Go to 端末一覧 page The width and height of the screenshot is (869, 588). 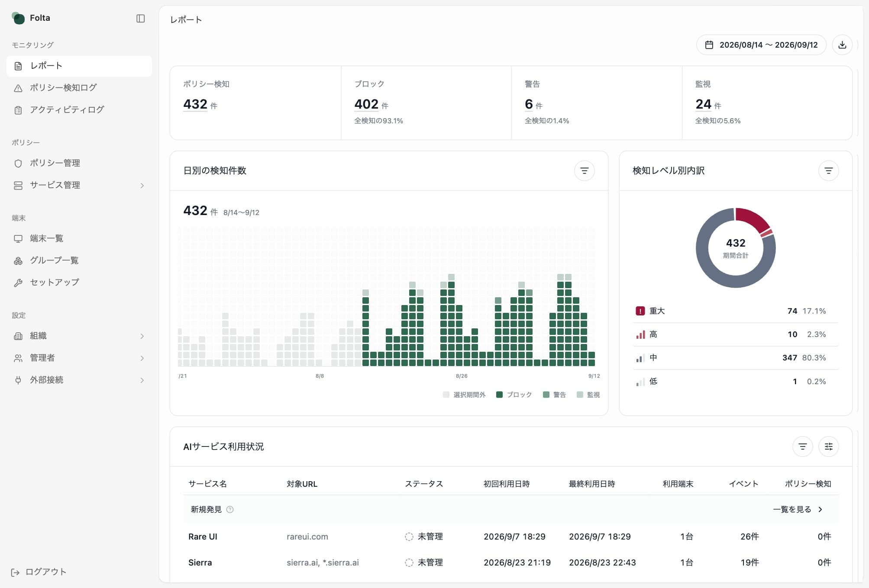[79, 239]
